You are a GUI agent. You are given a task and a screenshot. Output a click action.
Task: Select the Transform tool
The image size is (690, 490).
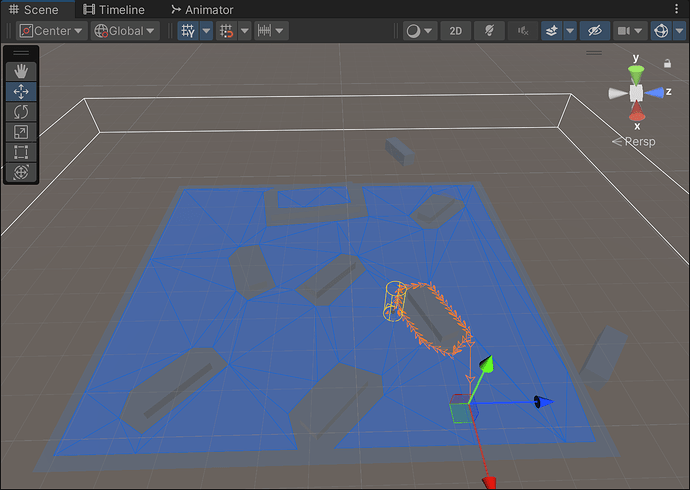point(21,172)
